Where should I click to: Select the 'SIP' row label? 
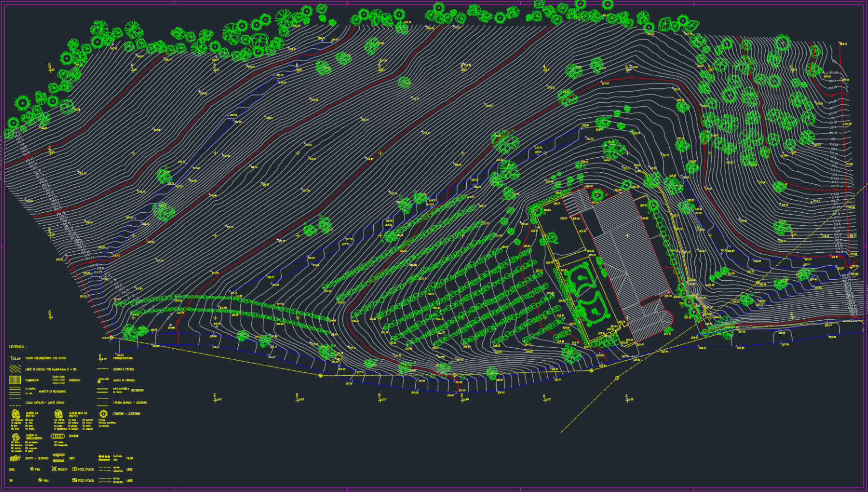[x=11, y=480]
